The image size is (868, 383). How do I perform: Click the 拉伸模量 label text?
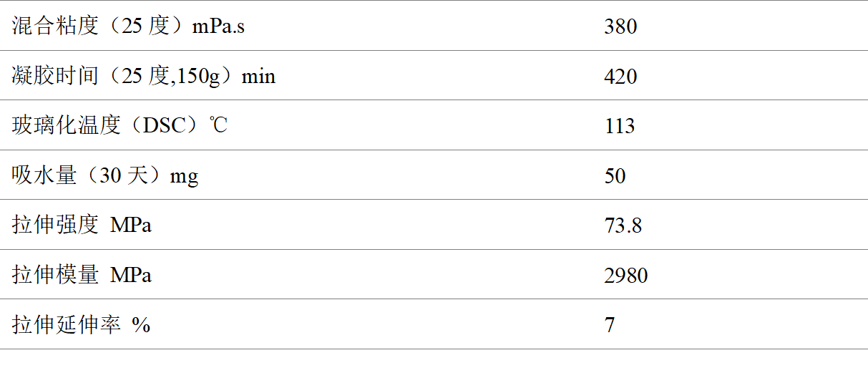pos(54,275)
